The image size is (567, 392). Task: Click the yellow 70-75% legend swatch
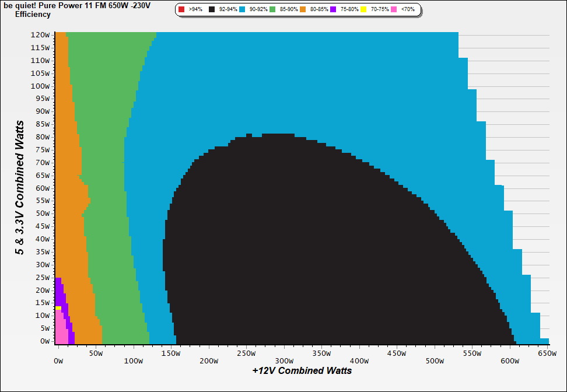point(363,10)
